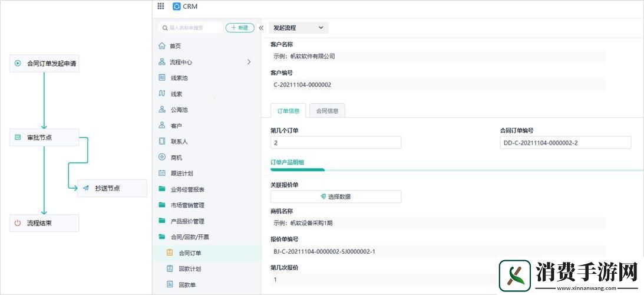Click the 抄送节点 paper plane icon

pyautogui.click(x=86, y=188)
